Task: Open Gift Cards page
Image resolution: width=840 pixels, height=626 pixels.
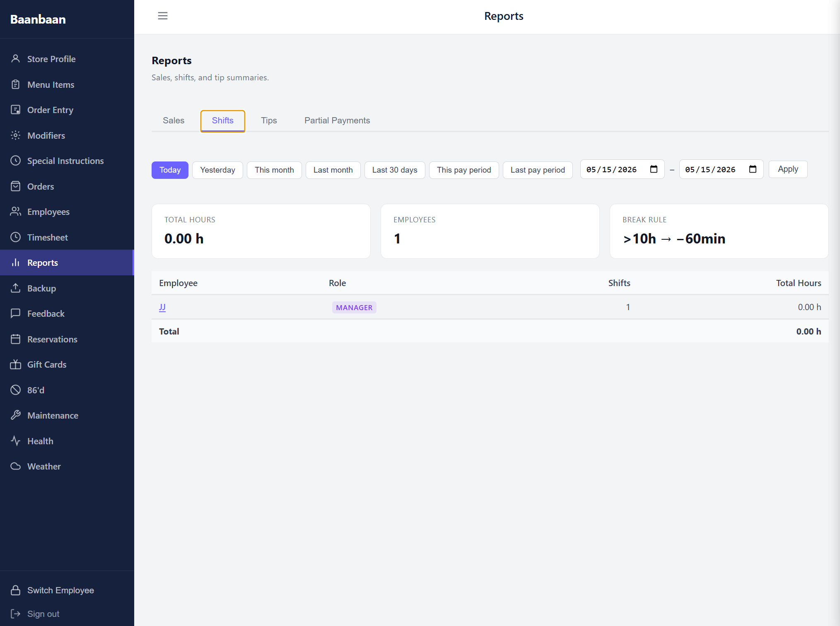Action: click(x=67, y=364)
